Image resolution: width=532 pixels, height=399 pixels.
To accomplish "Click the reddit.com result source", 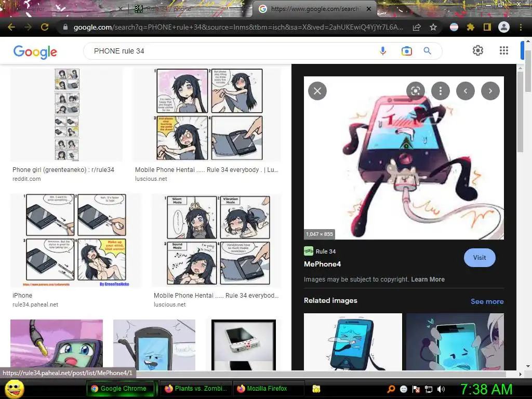I will tap(26, 179).
